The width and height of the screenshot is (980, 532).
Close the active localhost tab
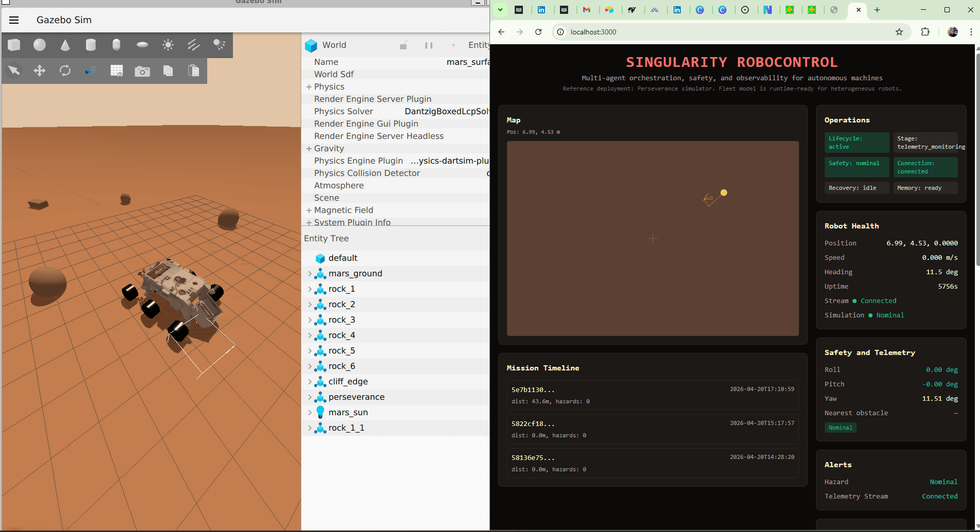pyautogui.click(x=858, y=10)
